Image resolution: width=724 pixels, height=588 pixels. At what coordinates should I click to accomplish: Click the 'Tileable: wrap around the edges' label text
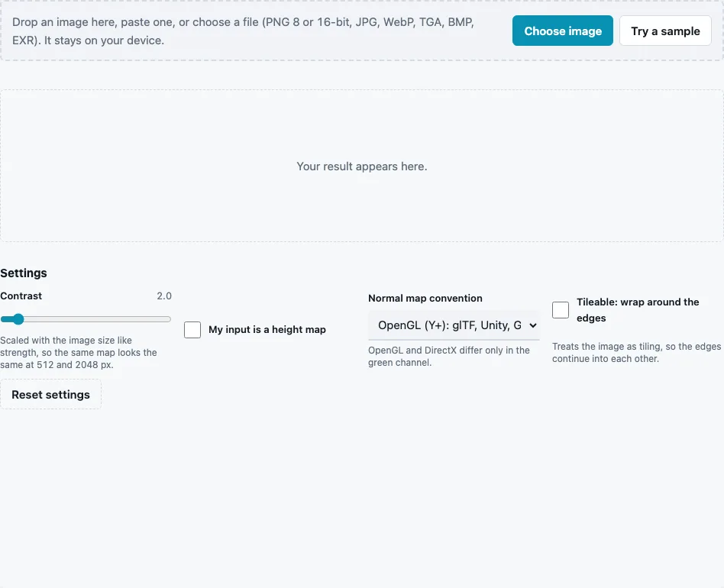pos(638,310)
